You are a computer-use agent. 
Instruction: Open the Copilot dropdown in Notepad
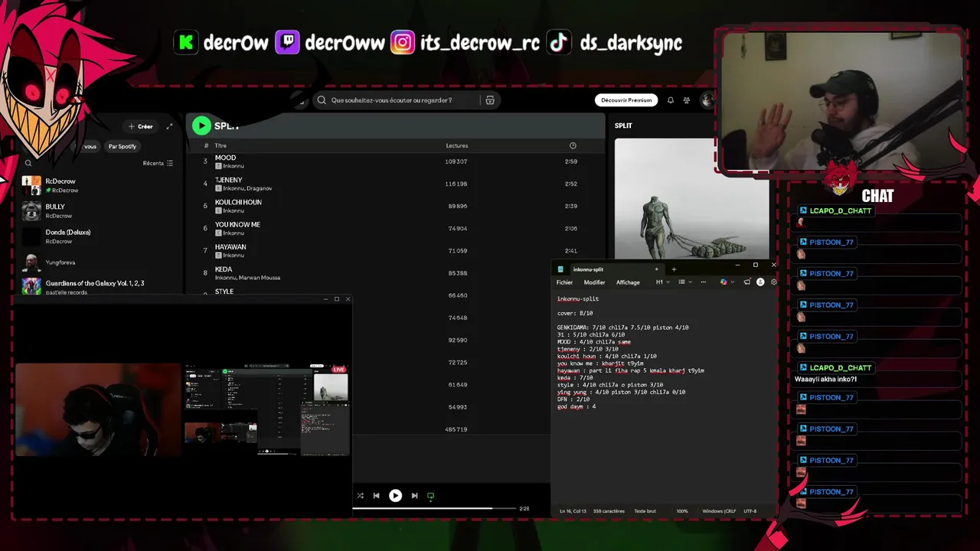pyautogui.click(x=727, y=282)
